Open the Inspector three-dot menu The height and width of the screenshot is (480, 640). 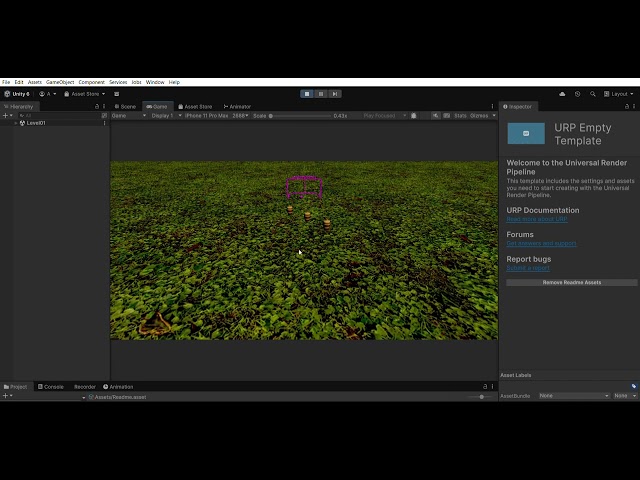click(x=634, y=107)
